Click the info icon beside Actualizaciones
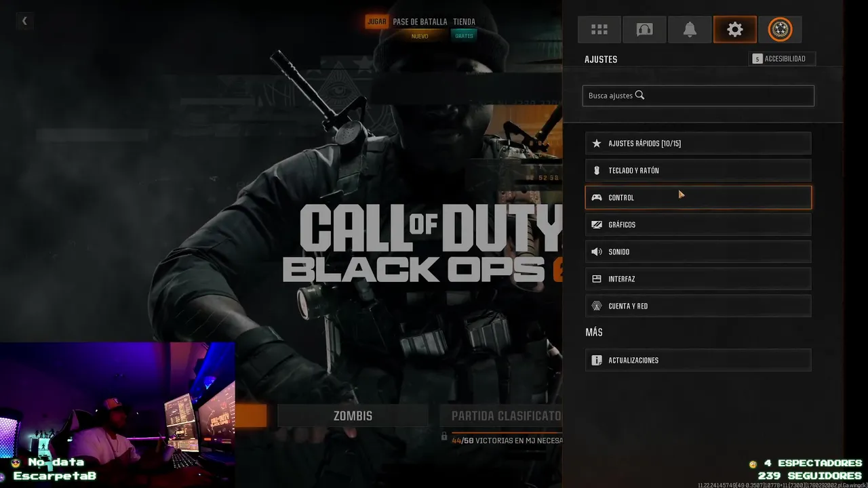The width and height of the screenshot is (868, 488). tap(597, 361)
